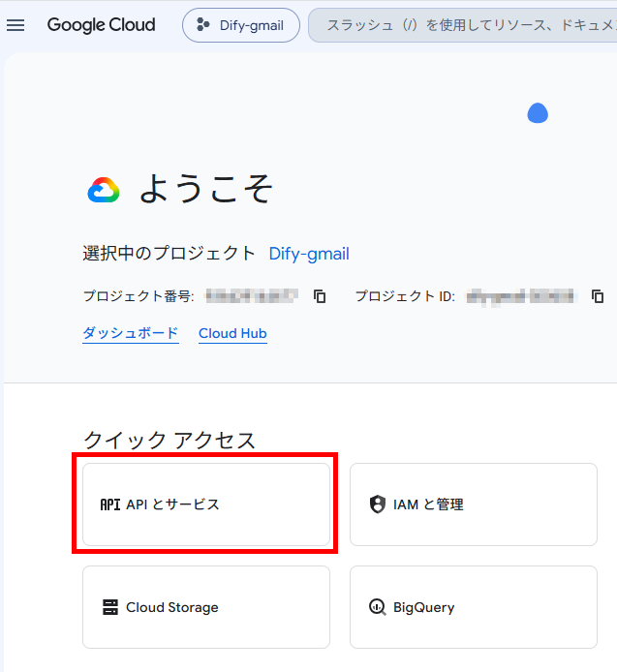This screenshot has height=672, width=617.
Task: Open the Cloud Storage quick access card
Action: (206, 607)
